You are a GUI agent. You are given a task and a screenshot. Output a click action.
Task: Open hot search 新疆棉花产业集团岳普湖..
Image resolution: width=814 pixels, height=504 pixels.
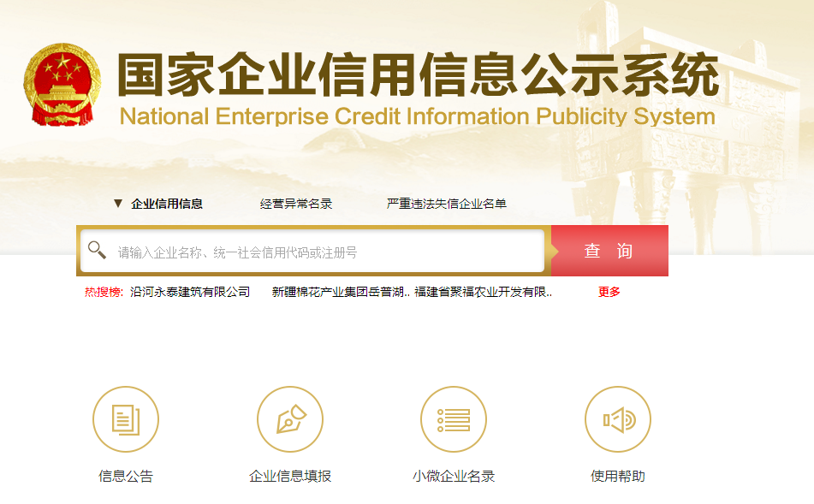tap(341, 293)
